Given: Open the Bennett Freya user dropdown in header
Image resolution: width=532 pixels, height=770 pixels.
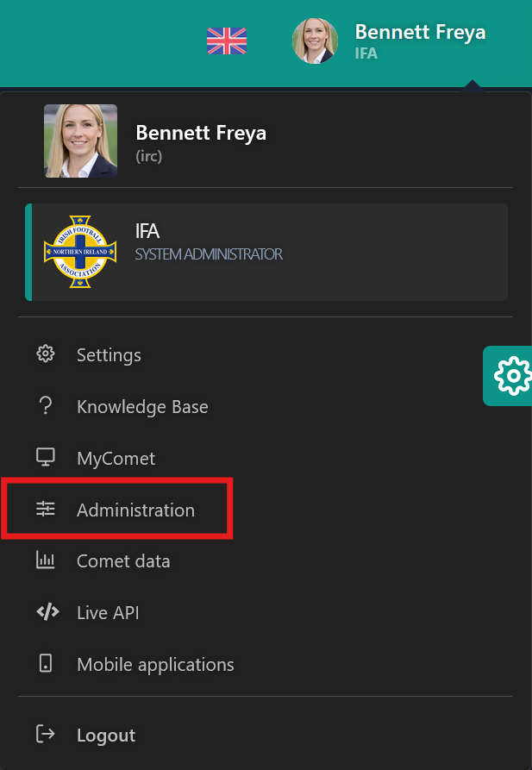Looking at the screenshot, I should click(x=420, y=33).
